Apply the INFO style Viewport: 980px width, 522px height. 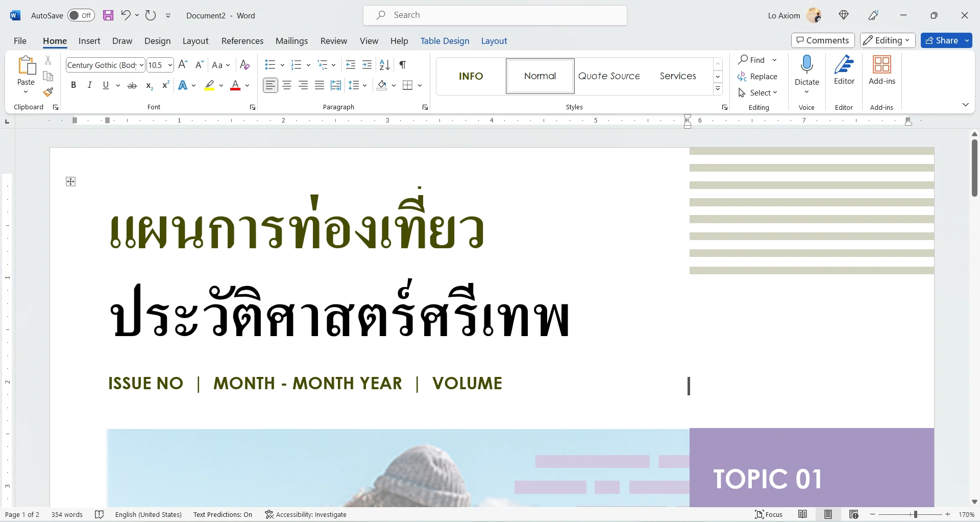tap(471, 76)
